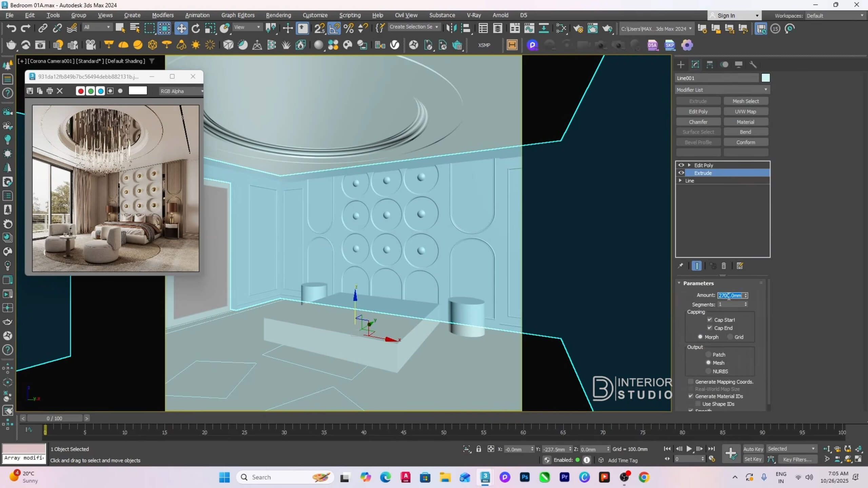This screenshot has width=868, height=488.
Task: Open the Create Selection Set dropdown
Action: point(414,27)
